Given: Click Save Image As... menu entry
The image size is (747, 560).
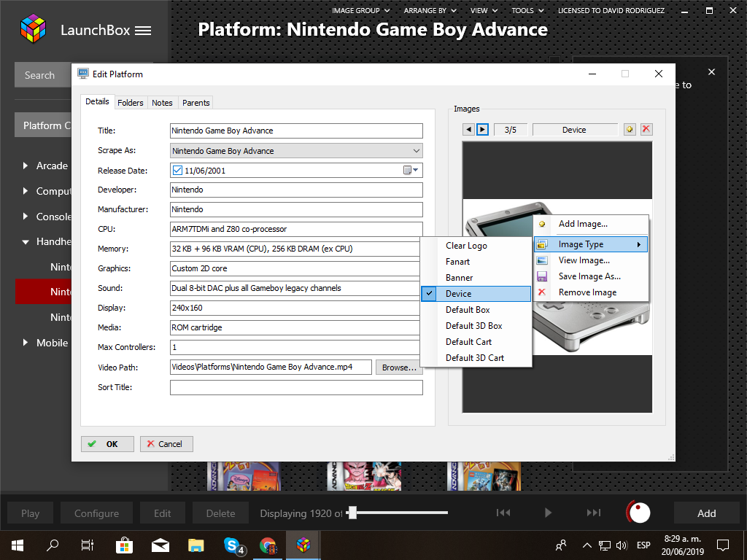Looking at the screenshot, I should [591, 276].
